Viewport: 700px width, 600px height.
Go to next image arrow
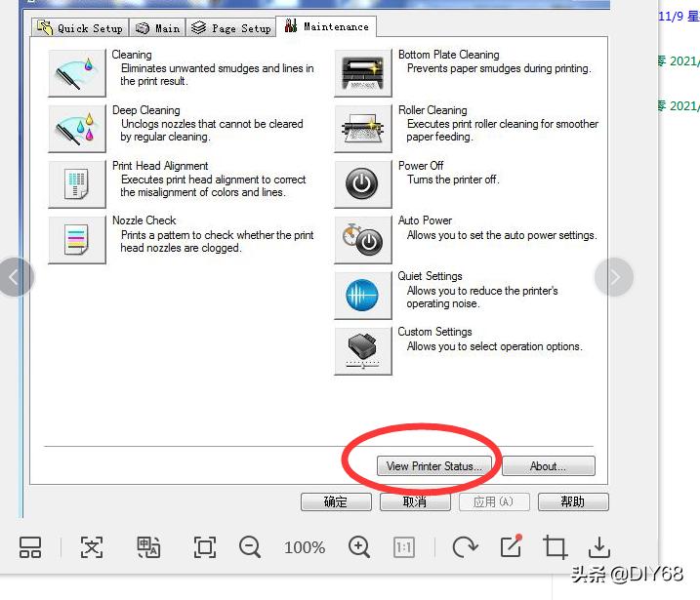[x=614, y=277]
